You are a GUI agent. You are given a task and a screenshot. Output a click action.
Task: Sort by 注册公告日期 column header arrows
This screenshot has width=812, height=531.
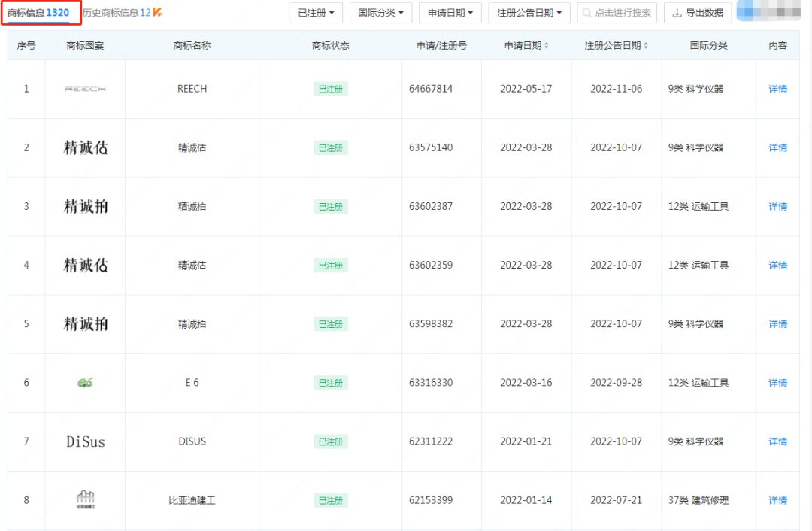click(x=646, y=46)
